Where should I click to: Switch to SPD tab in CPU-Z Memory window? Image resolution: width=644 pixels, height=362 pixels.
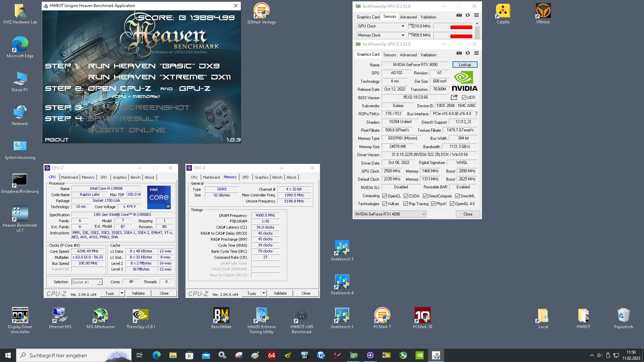coord(246,177)
